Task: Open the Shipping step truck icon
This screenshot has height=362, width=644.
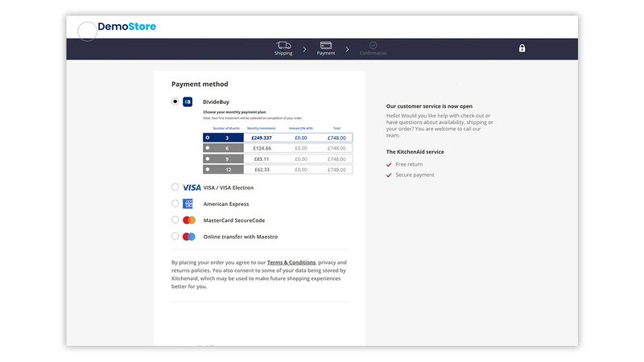Action: (283, 45)
